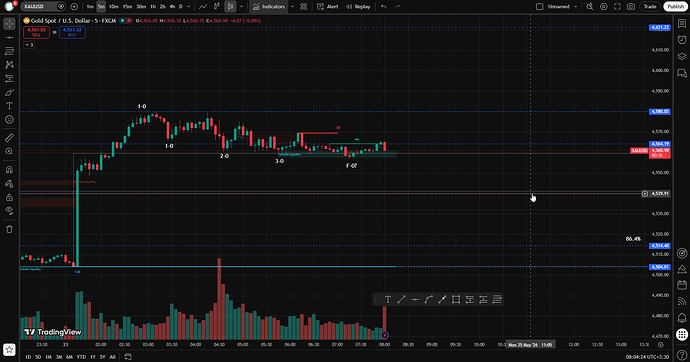Open the Fibonacci retracement tools group
This screenshot has height=362, width=690.
pyautogui.click(x=9, y=51)
